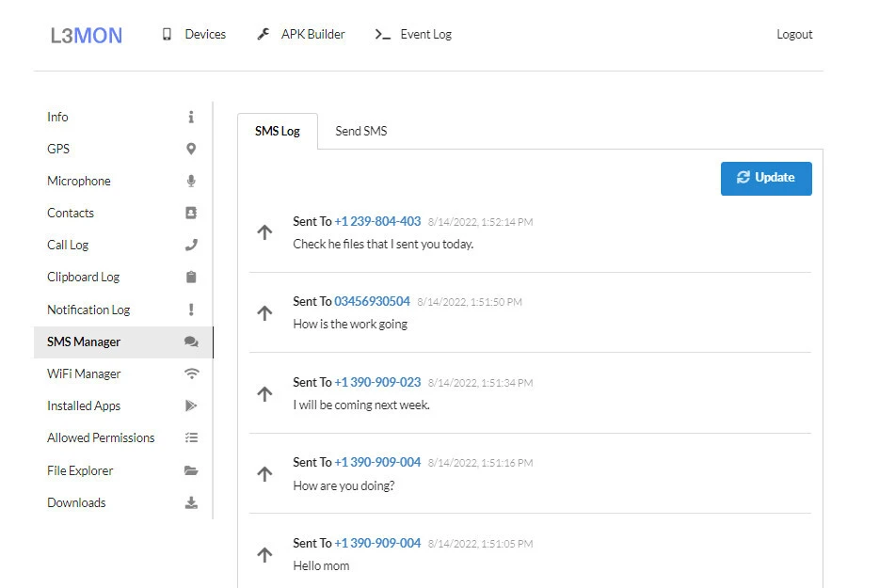Click the 03456930504 phone number link

click(372, 301)
